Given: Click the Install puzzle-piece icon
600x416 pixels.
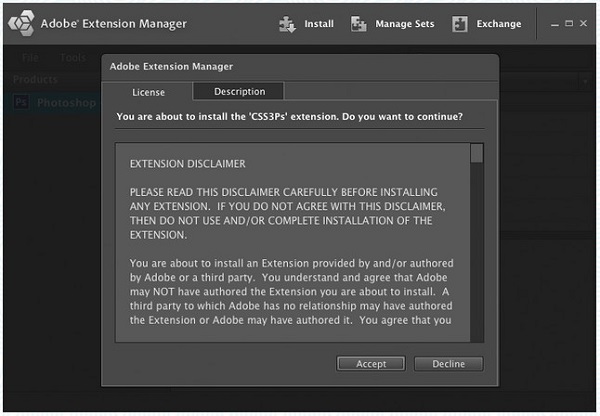Looking at the screenshot, I should pyautogui.click(x=287, y=24).
